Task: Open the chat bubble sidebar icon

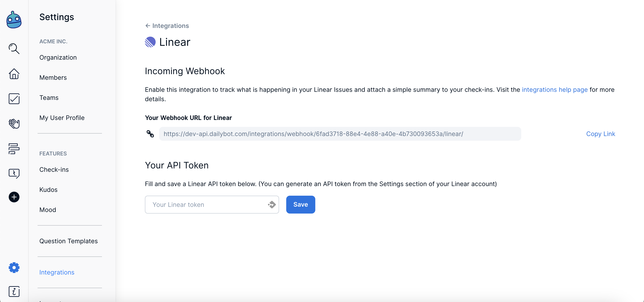Action: point(14,173)
